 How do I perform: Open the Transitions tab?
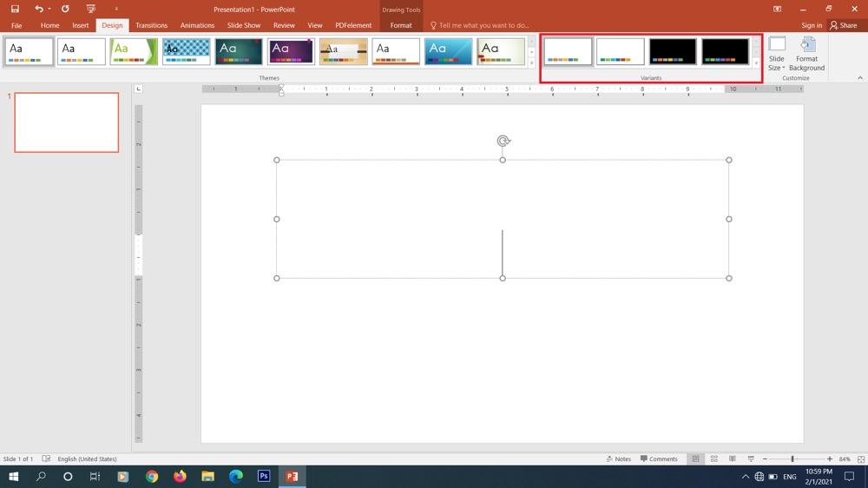pyautogui.click(x=151, y=25)
